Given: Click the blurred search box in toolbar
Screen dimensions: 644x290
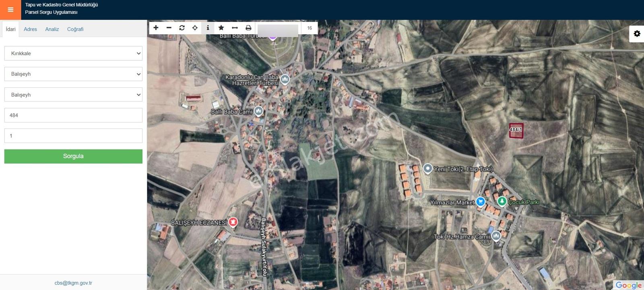Looking at the screenshot, I should (278, 30).
